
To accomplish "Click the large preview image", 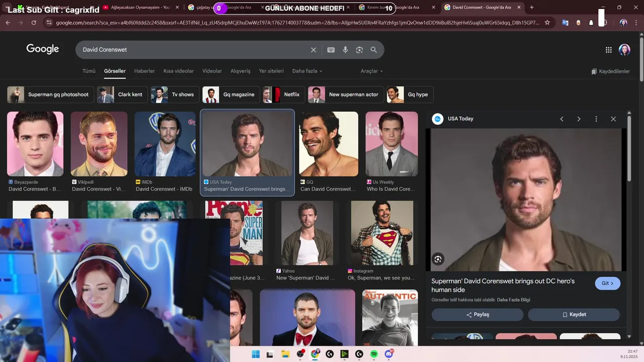I will (x=526, y=200).
